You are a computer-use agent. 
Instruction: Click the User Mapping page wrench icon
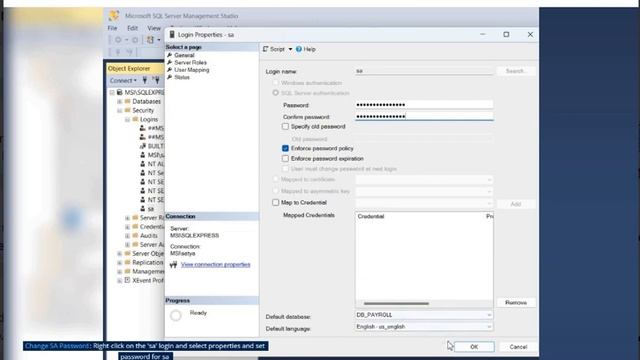click(169, 70)
